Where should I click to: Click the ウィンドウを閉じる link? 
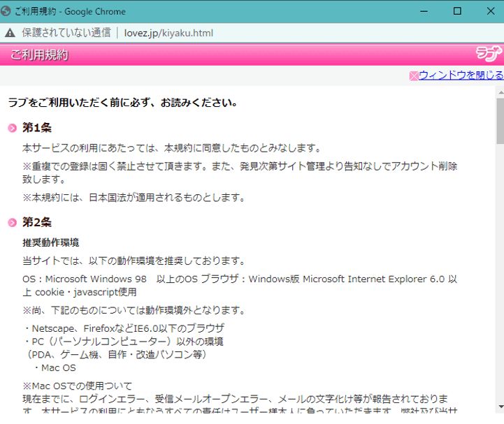(x=461, y=75)
